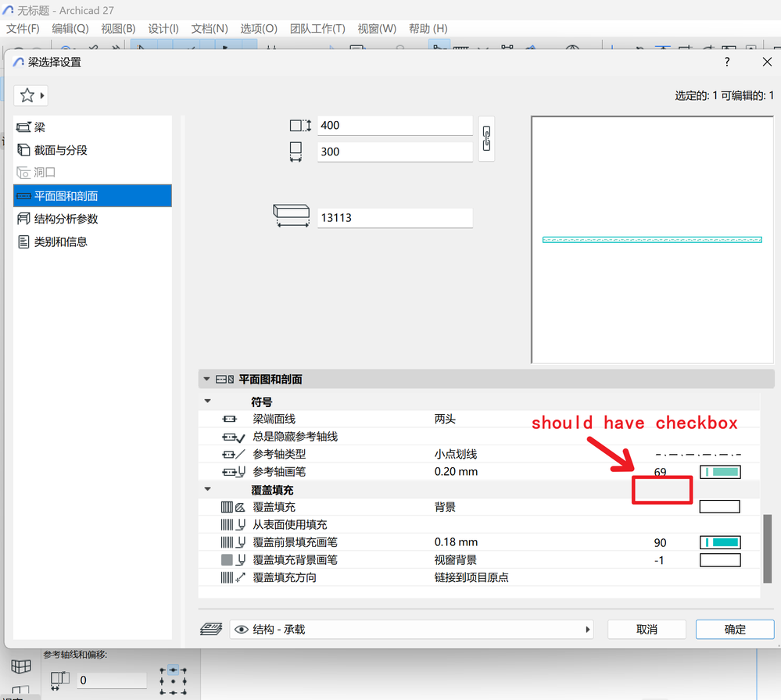Screen dimensions: 781x700
Task: Select the 洞口 settings page
Action: click(93, 172)
